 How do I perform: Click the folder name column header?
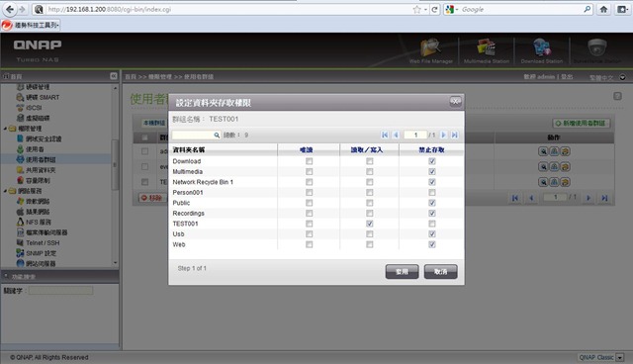click(189, 149)
